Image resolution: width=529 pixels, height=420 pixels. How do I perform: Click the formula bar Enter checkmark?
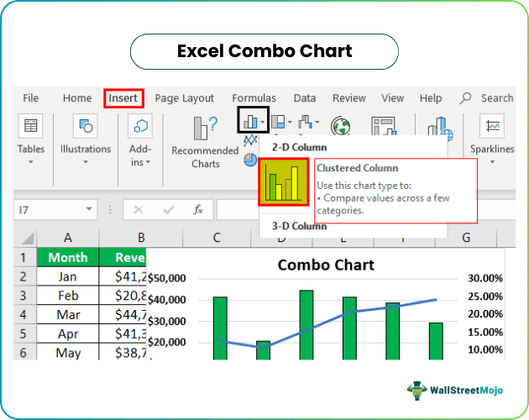click(x=168, y=210)
